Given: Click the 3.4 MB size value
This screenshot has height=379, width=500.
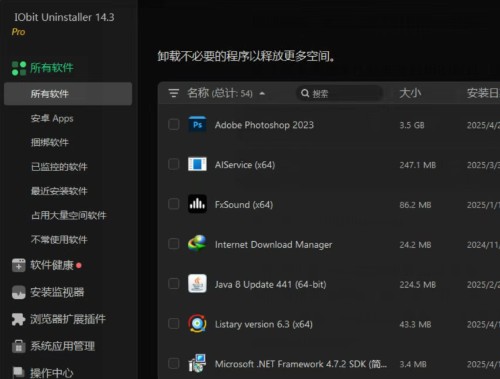Looking at the screenshot, I should [413, 364].
